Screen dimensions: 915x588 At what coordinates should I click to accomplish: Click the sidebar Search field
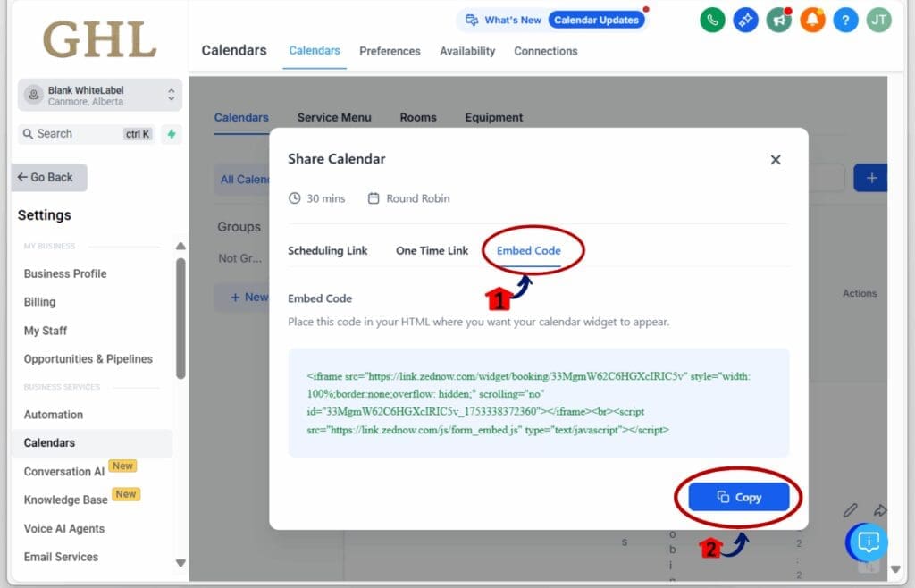(x=87, y=134)
